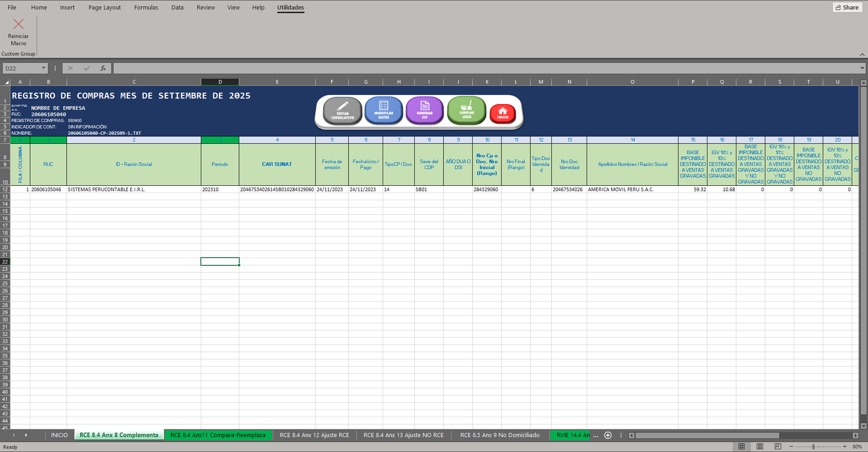Click the Editar Correlativo gray button
868x452 pixels.
[342, 111]
